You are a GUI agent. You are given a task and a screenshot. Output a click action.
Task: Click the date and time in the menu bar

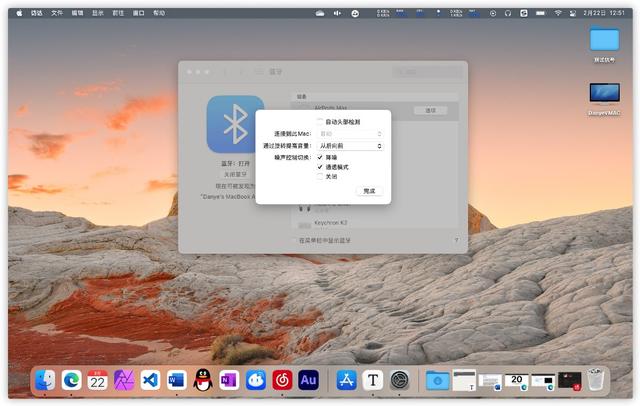tap(604, 13)
